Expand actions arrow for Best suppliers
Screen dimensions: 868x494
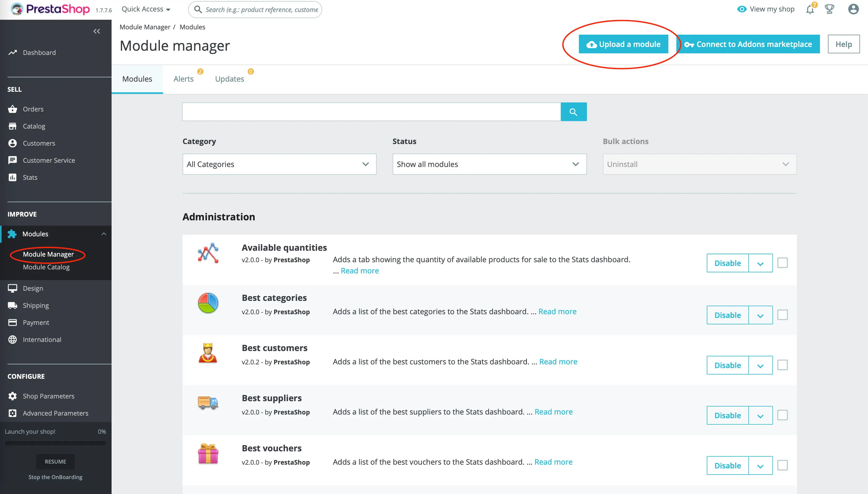point(760,416)
